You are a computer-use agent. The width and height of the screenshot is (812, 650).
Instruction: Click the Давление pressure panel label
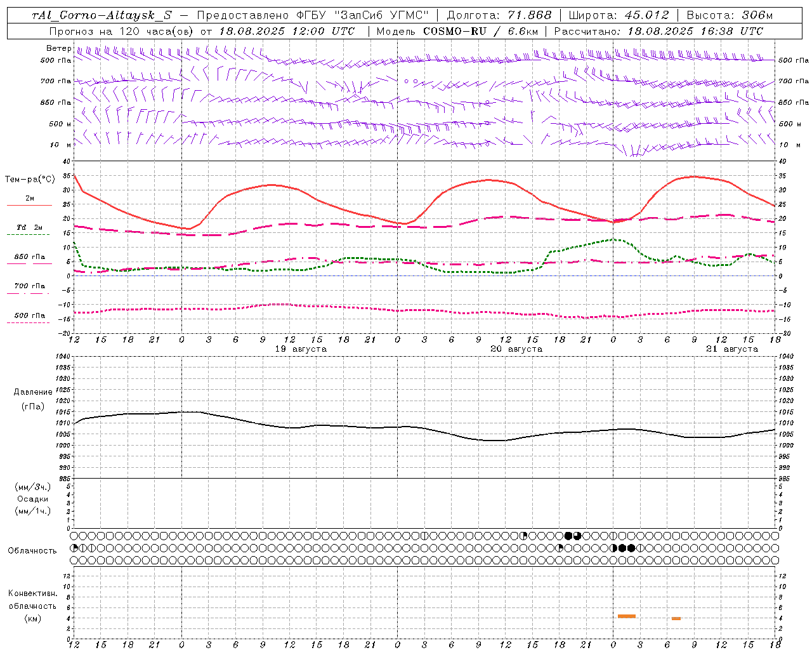(x=33, y=392)
